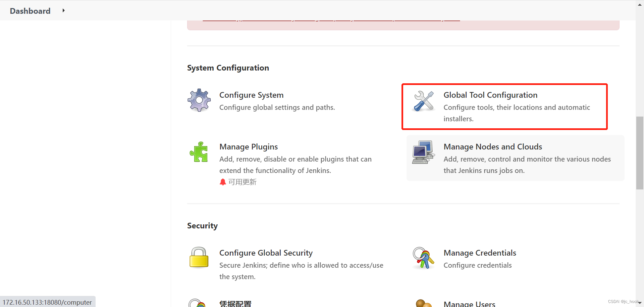Viewport: 644px width, 307px height.
Task: Open the Manage Users link
Action: point(469,304)
